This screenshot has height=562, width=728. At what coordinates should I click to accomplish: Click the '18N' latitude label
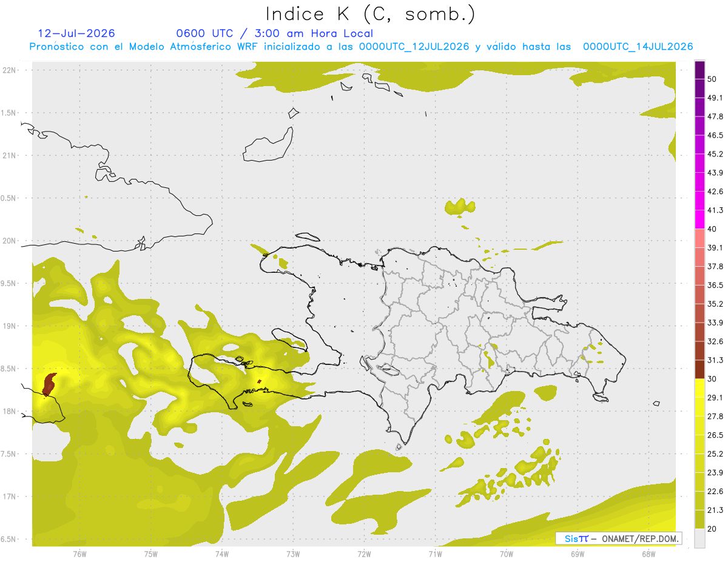(10, 412)
